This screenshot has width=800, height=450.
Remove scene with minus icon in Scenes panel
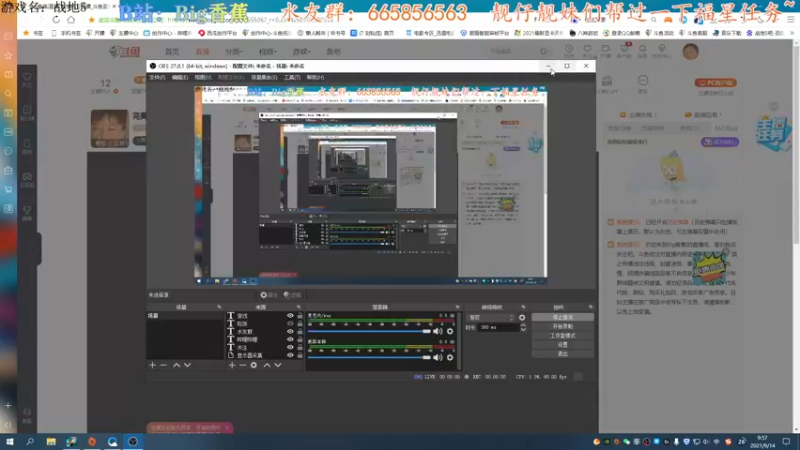click(x=163, y=365)
